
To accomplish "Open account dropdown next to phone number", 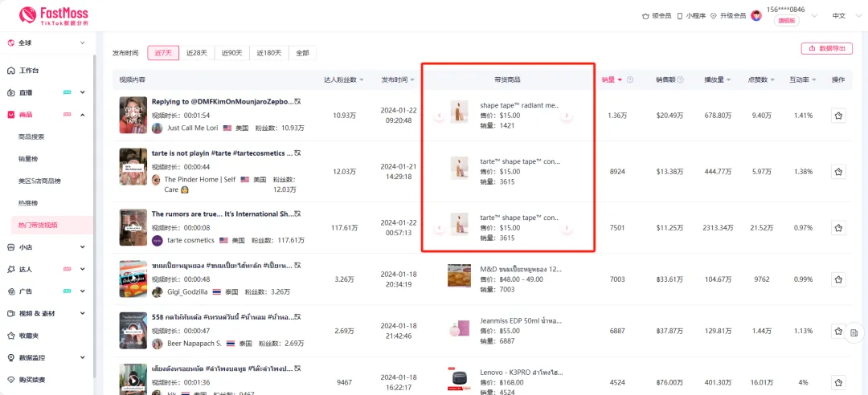I will point(813,15).
